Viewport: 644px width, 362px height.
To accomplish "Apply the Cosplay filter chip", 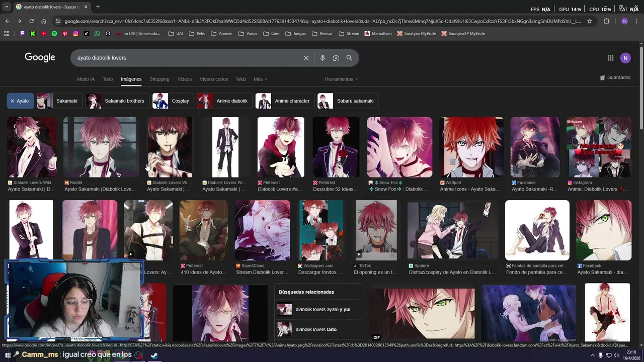I will tap(173, 101).
